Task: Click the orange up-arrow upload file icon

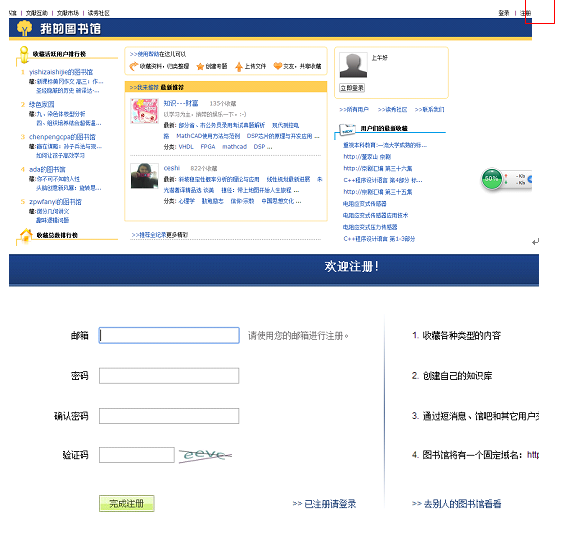Action: click(239, 67)
